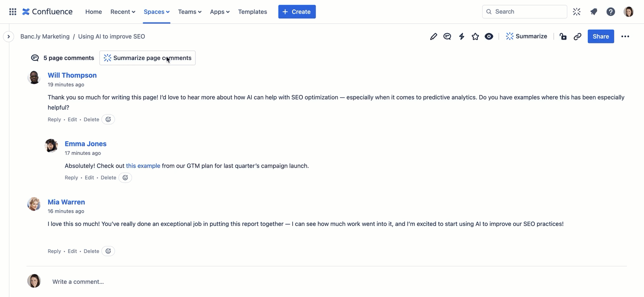
Task: Open this example link in Emma's reply
Action: click(x=143, y=166)
